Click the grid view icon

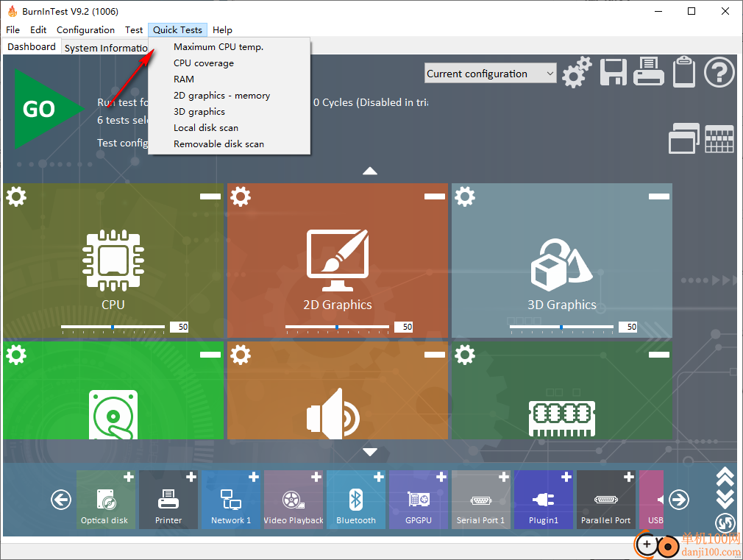click(719, 139)
